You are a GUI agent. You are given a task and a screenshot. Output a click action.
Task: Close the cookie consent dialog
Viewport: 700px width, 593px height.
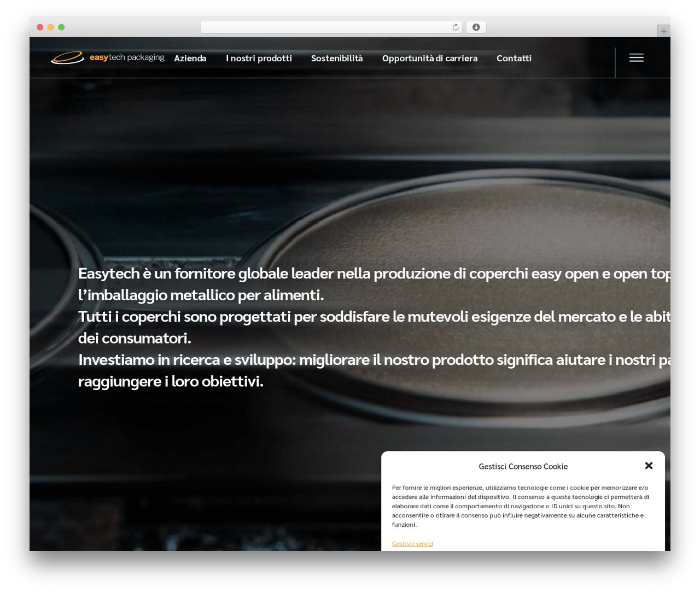click(649, 466)
